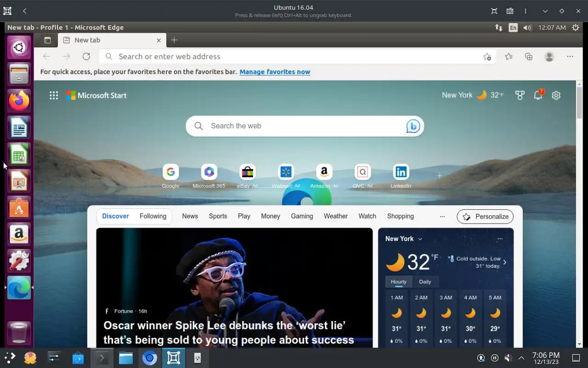
Task: Open the LinkedIn quick link
Action: [401, 176]
